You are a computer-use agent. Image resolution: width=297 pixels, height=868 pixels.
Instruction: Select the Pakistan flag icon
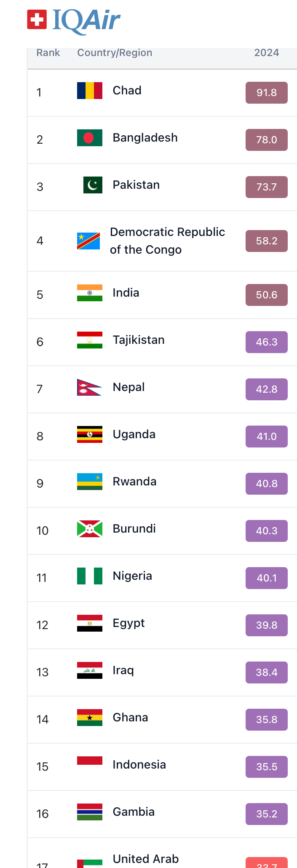93,185
